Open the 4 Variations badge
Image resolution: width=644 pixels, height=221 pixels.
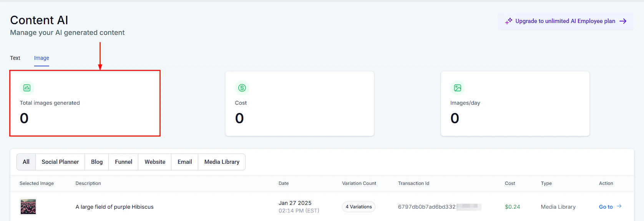359,207
